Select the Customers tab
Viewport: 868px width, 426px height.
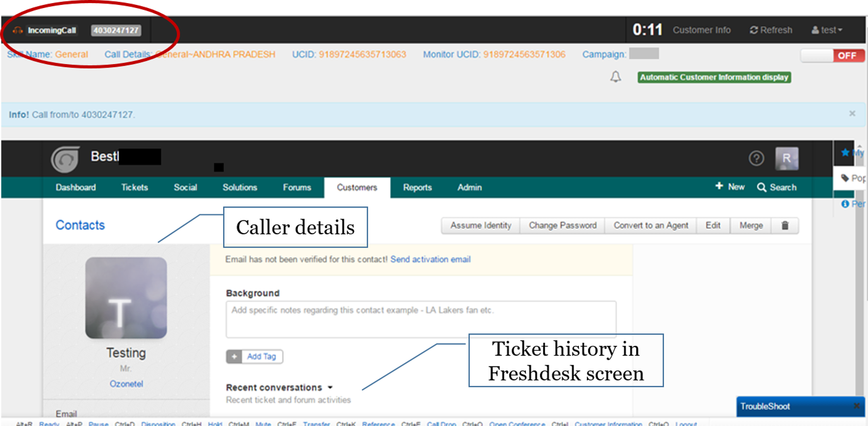pyautogui.click(x=357, y=187)
